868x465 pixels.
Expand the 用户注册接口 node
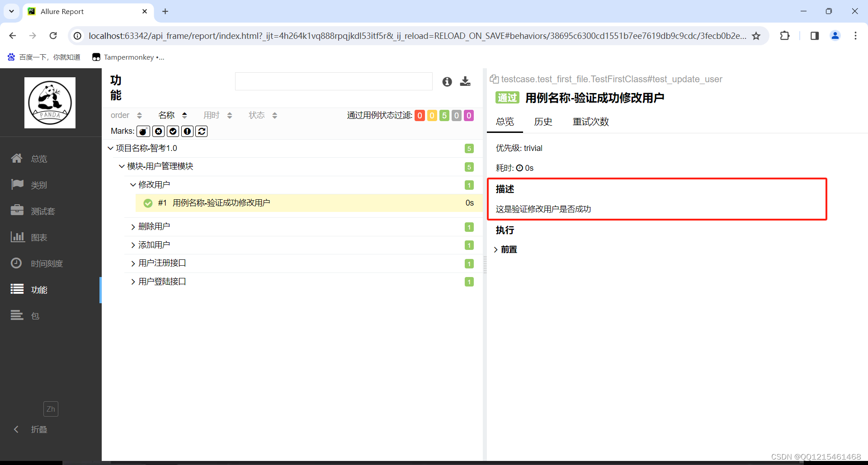coord(133,263)
